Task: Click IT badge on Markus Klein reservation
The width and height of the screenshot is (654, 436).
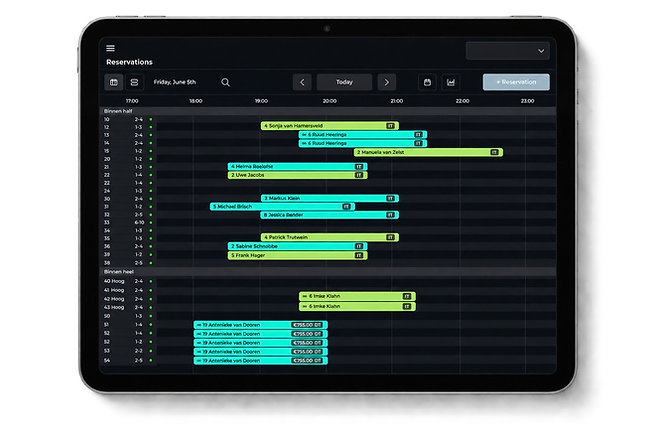Action: pos(390,198)
